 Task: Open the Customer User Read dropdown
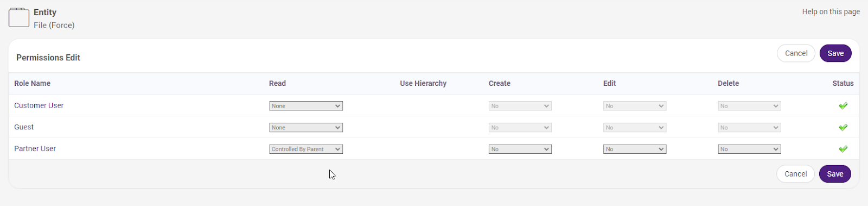306,106
